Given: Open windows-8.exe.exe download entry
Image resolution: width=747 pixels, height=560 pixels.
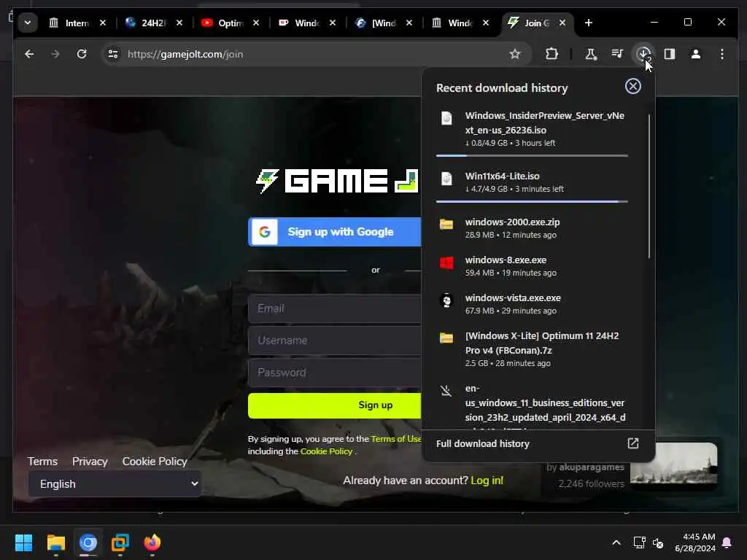Looking at the screenshot, I should [532, 265].
